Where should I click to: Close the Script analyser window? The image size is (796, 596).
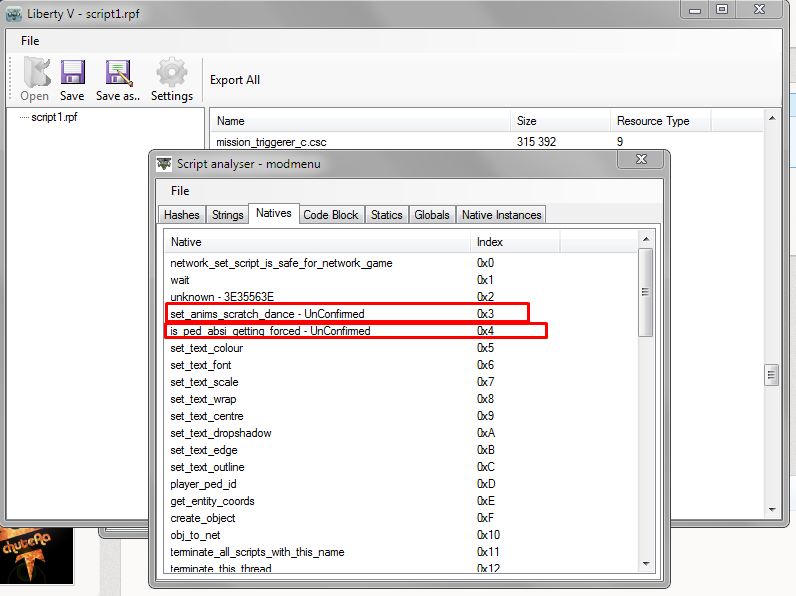pos(641,159)
